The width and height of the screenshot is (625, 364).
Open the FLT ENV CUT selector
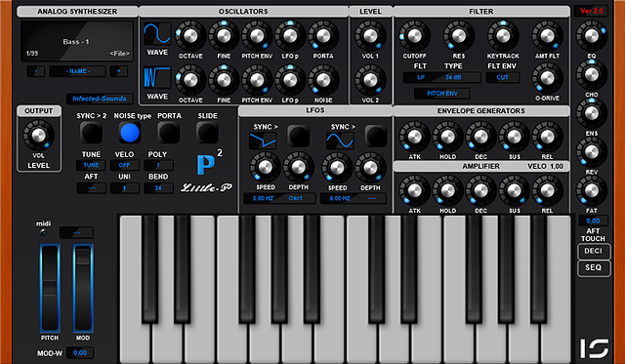[503, 77]
